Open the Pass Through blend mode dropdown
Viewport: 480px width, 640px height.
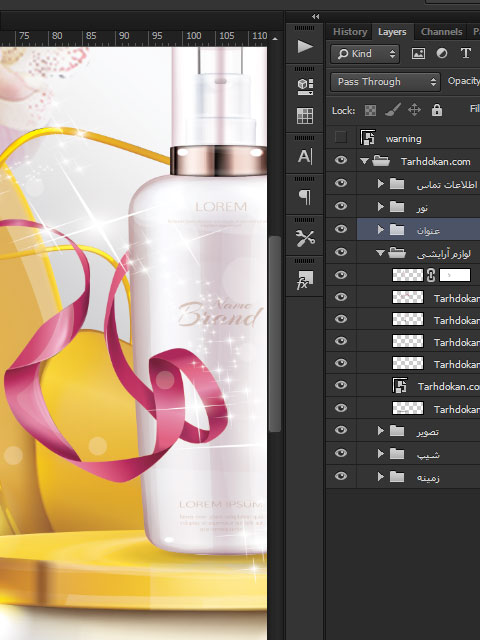click(385, 82)
